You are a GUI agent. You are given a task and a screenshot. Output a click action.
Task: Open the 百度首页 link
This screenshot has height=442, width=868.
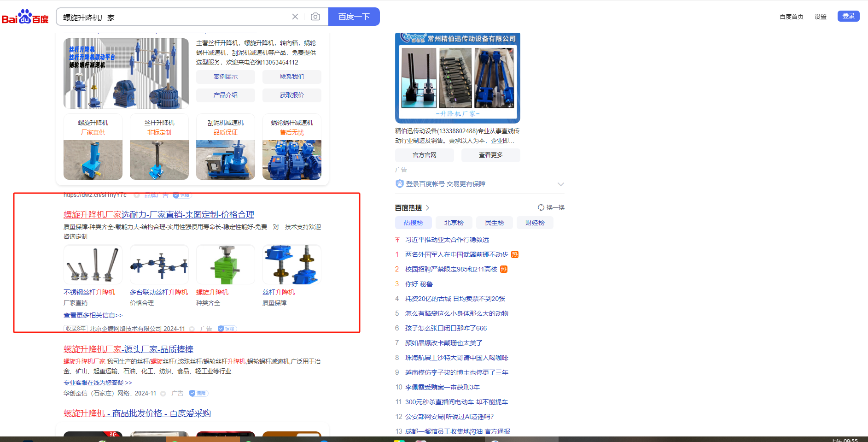tap(792, 17)
